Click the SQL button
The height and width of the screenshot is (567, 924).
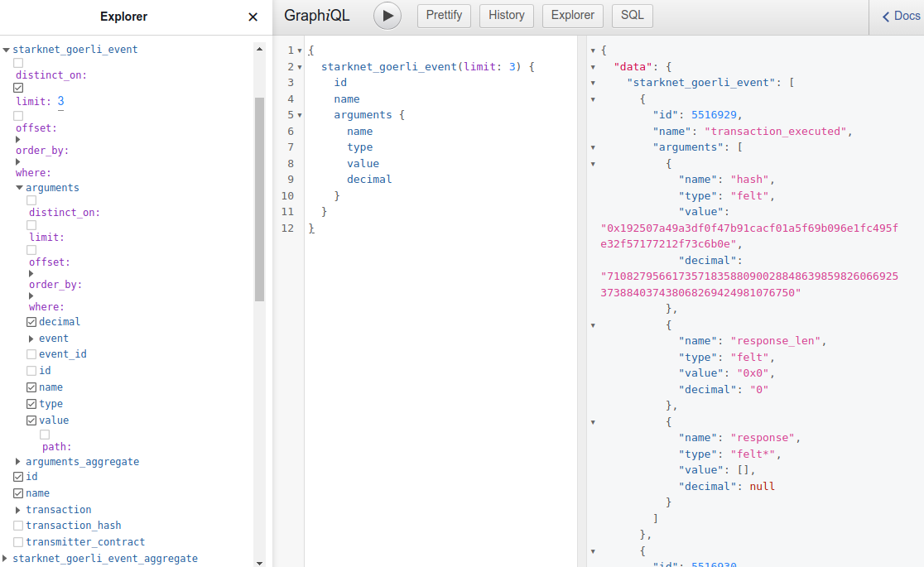(633, 16)
